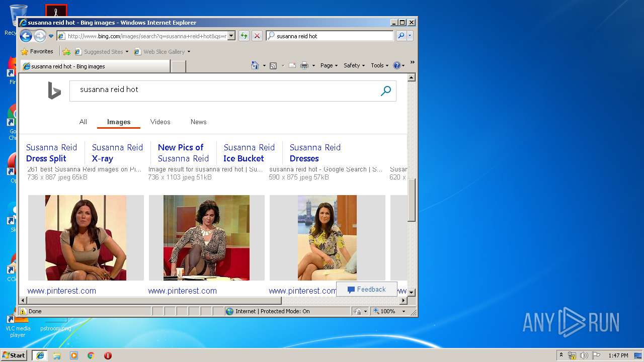Open the Favorites star button
The height and width of the screenshot is (362, 644).
[37, 51]
